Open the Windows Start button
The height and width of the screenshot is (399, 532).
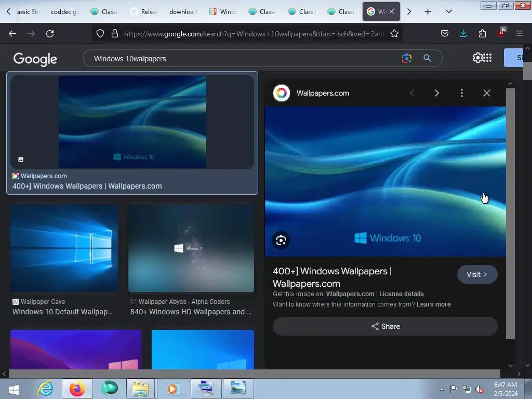(x=14, y=389)
